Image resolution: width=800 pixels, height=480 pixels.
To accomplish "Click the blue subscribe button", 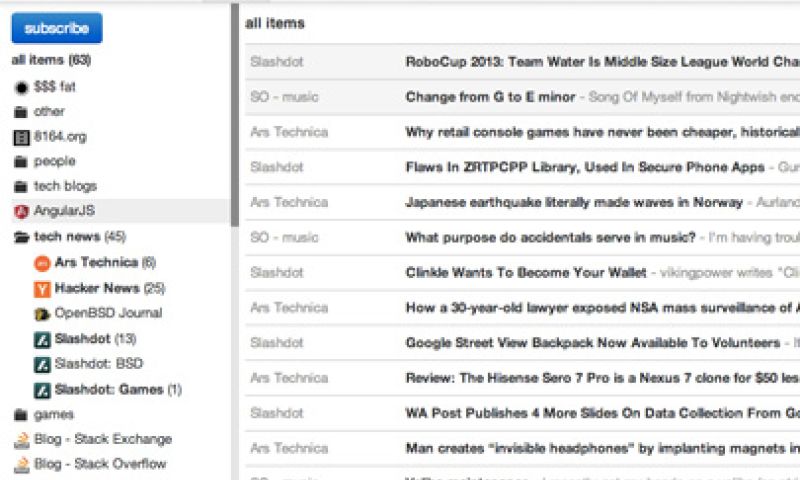I will (57, 28).
